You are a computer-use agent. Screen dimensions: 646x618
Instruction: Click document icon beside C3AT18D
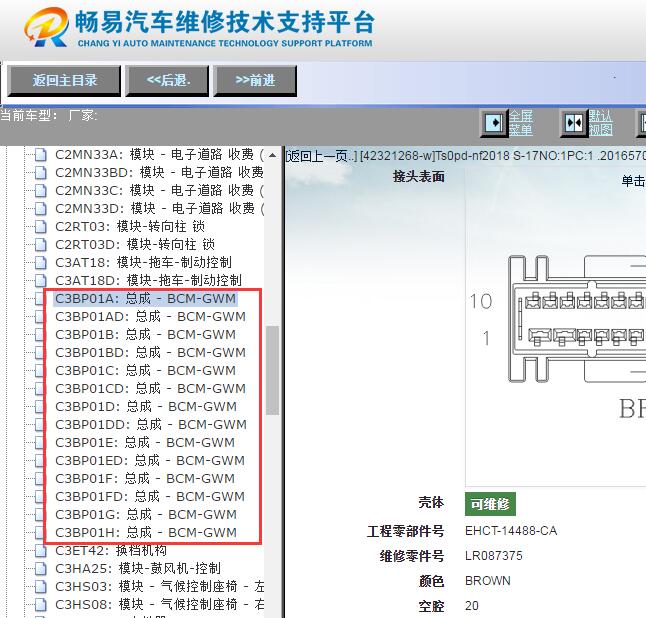click(40, 281)
